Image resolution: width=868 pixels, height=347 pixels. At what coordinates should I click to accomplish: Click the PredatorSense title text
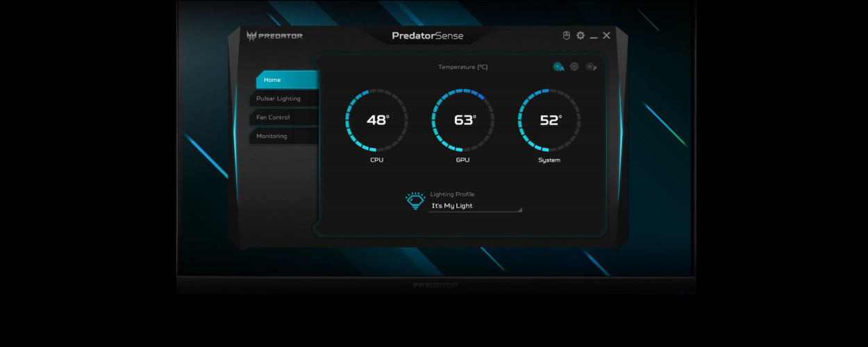(x=428, y=36)
